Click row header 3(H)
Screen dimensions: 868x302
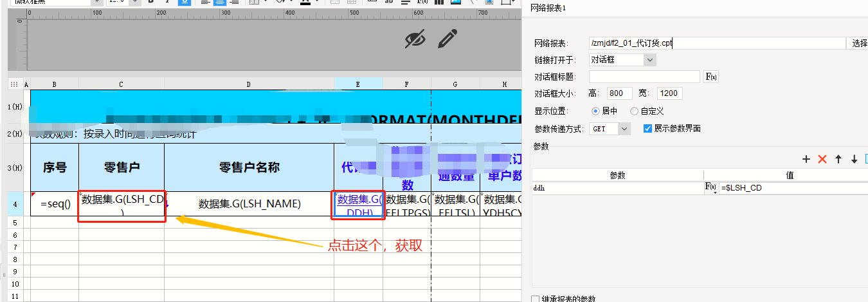pyautogui.click(x=15, y=167)
